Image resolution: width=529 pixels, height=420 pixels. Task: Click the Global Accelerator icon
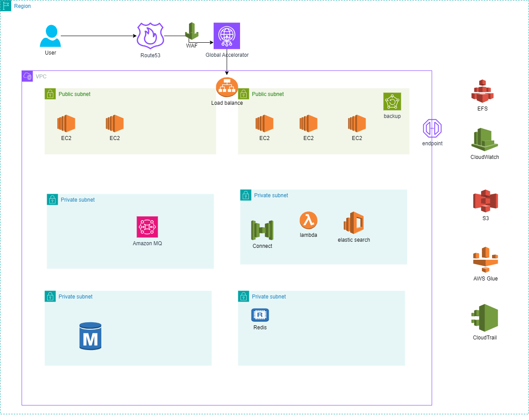click(x=227, y=36)
